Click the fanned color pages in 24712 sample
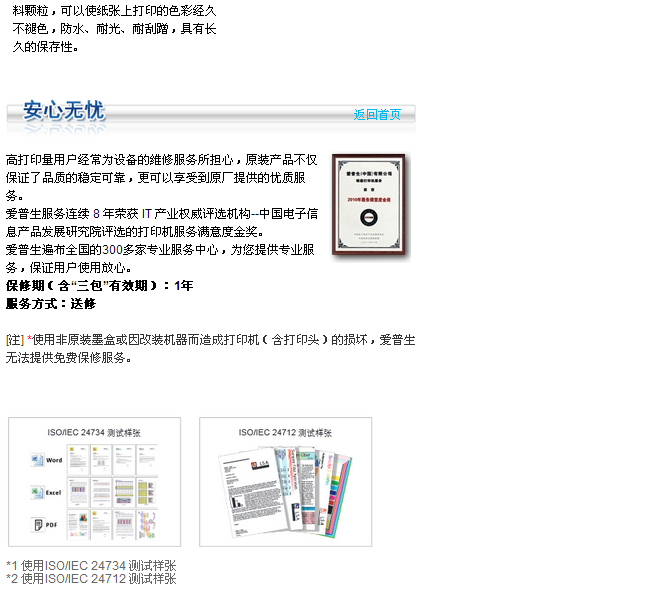The image size is (653, 613). point(330,490)
